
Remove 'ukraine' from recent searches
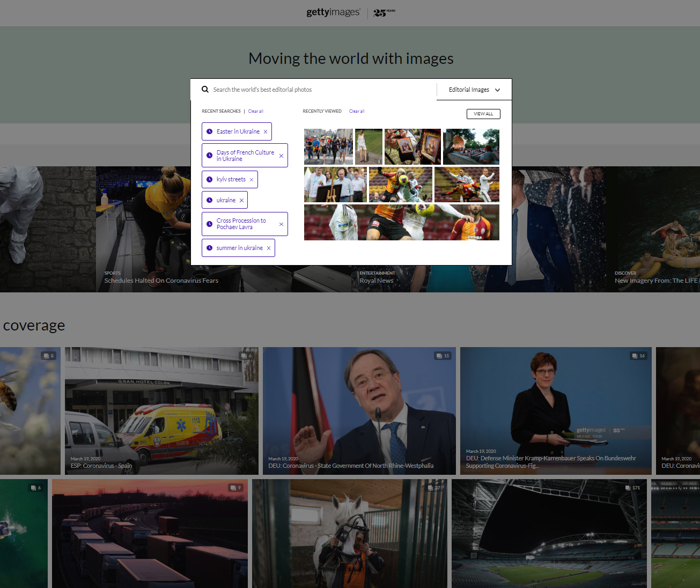pyautogui.click(x=241, y=201)
